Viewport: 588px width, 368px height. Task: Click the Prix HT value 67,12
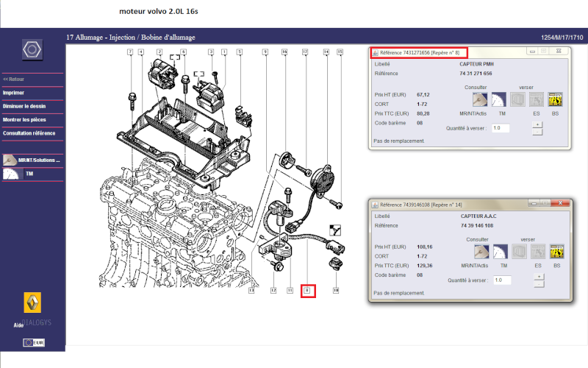(x=423, y=95)
